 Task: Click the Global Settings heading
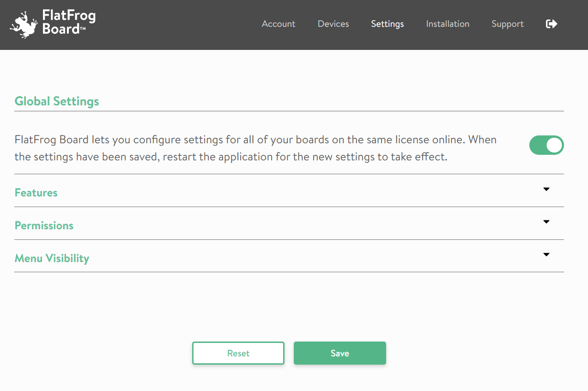[x=57, y=101]
